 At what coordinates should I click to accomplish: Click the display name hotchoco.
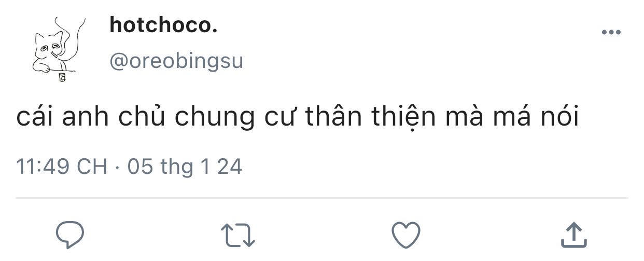(x=163, y=25)
